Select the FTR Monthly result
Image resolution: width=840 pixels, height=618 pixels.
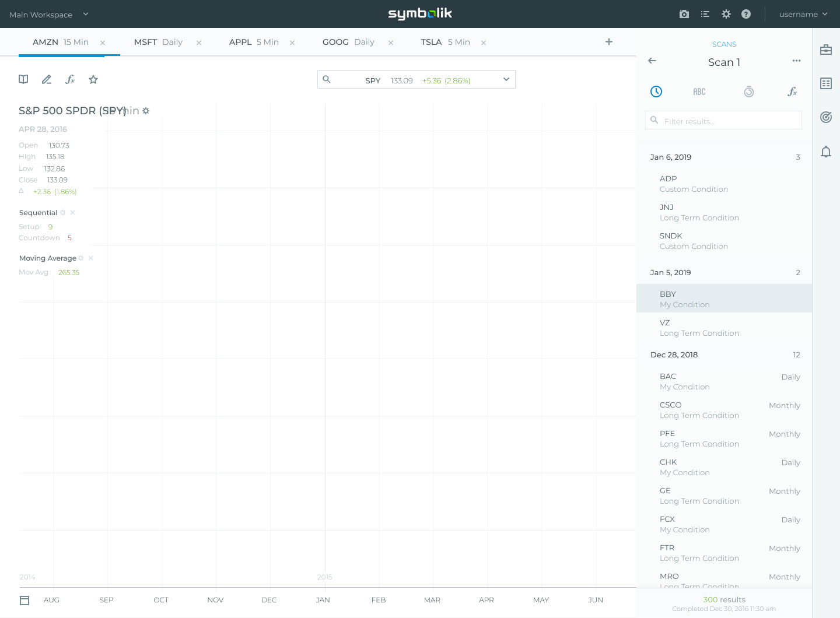point(724,553)
